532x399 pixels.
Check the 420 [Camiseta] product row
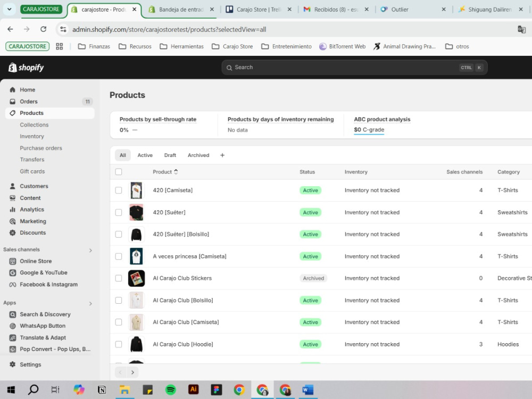[119, 190]
